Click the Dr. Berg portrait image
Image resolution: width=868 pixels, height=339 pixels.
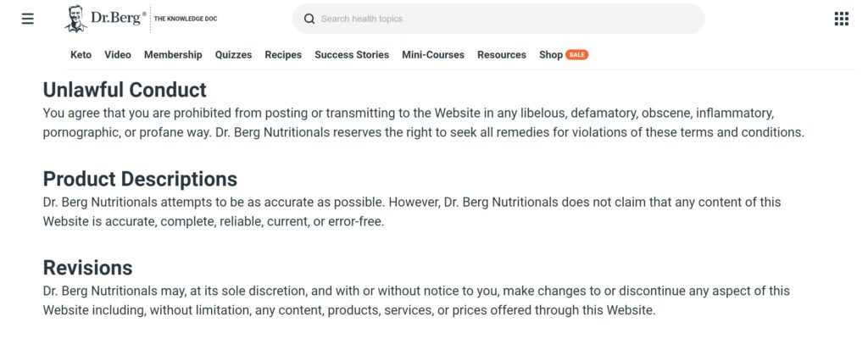coord(75,19)
